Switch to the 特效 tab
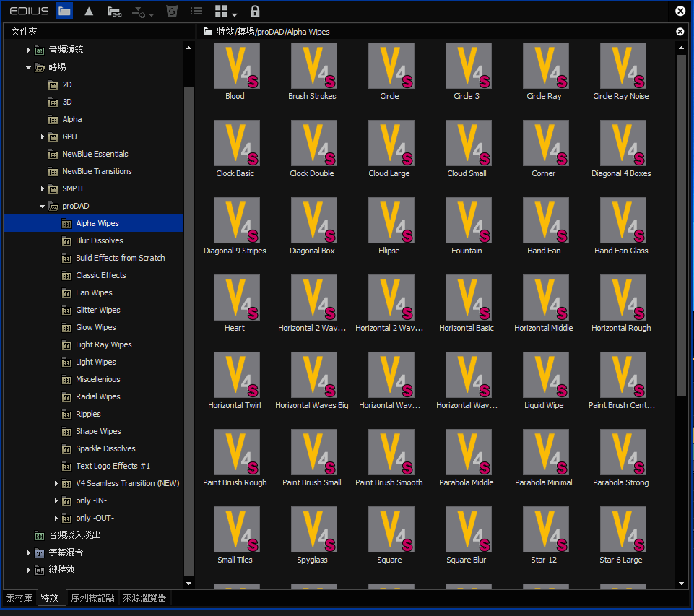 [50, 598]
